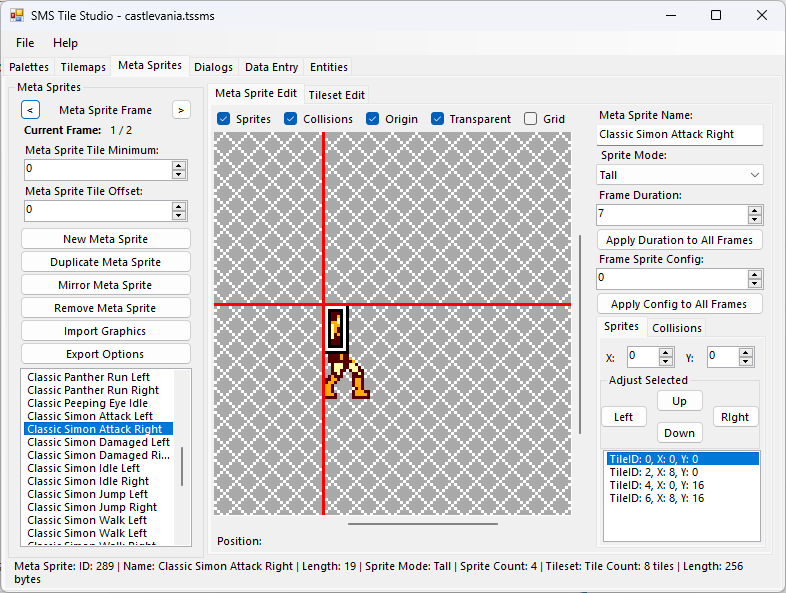The height and width of the screenshot is (593, 786).
Task: Click New Meta Sprite button
Action: [106, 239]
